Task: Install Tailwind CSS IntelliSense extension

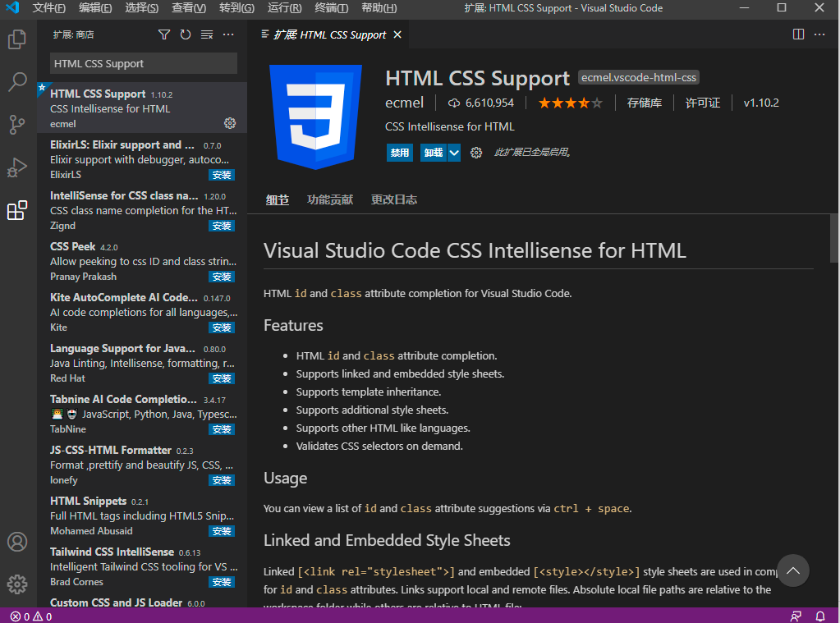Action: click(x=222, y=582)
